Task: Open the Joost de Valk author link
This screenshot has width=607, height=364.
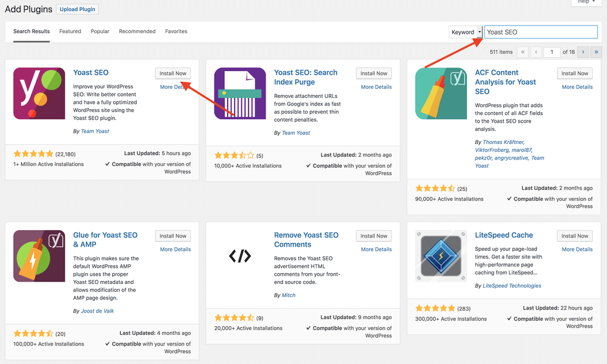Action: click(x=97, y=311)
